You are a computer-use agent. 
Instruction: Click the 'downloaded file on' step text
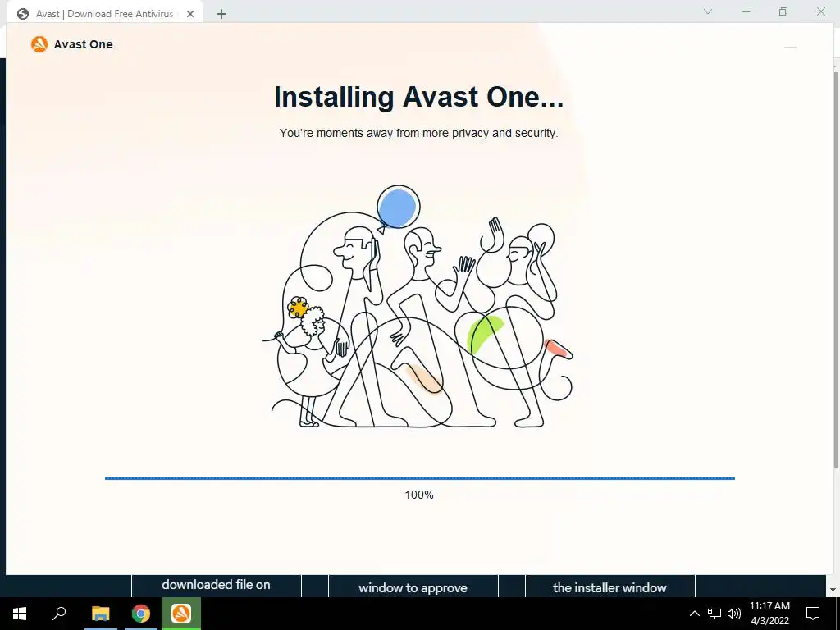pyautogui.click(x=216, y=584)
